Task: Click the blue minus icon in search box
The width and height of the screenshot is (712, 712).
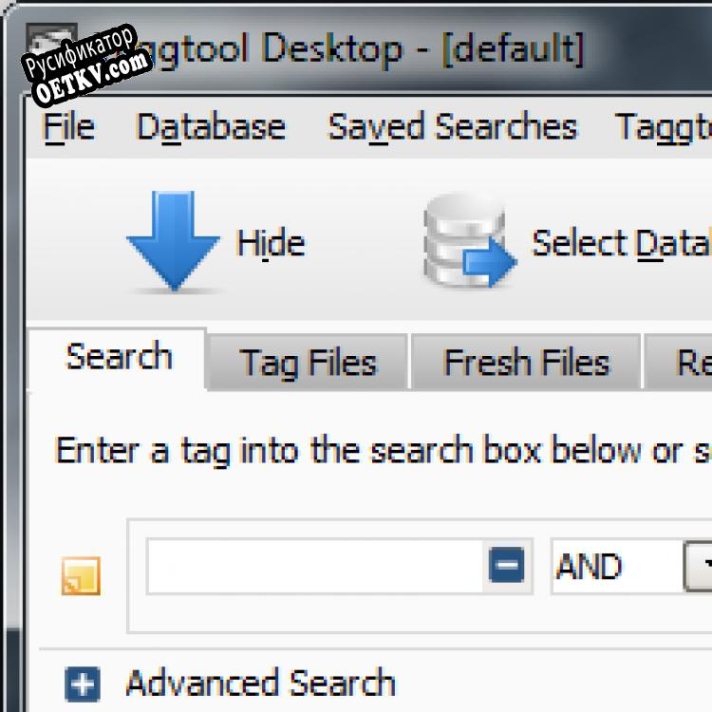Action: point(506,565)
